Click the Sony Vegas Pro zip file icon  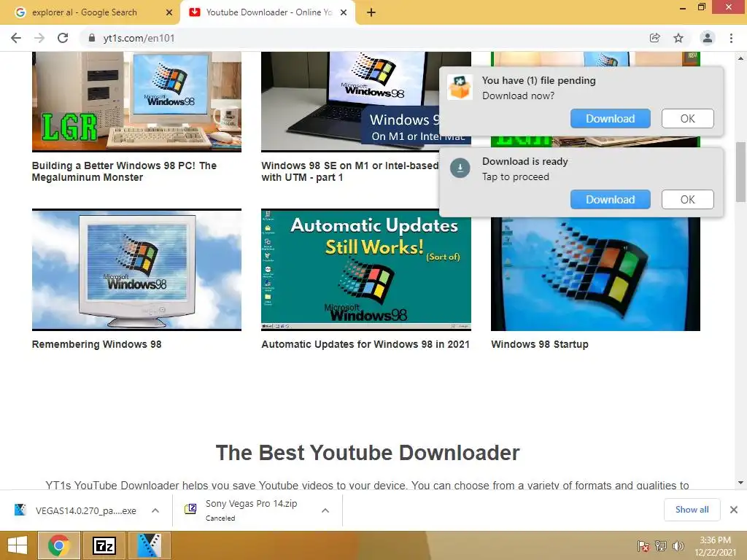[190, 509]
